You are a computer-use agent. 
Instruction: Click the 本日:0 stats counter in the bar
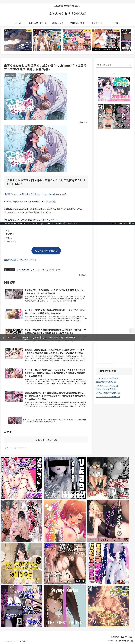(x=9, y=338)
